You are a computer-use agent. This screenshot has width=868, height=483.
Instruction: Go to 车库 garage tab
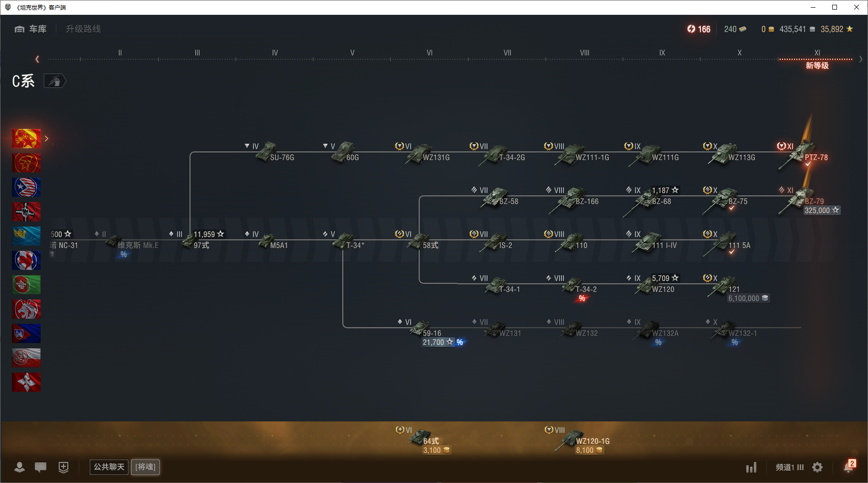(31, 29)
